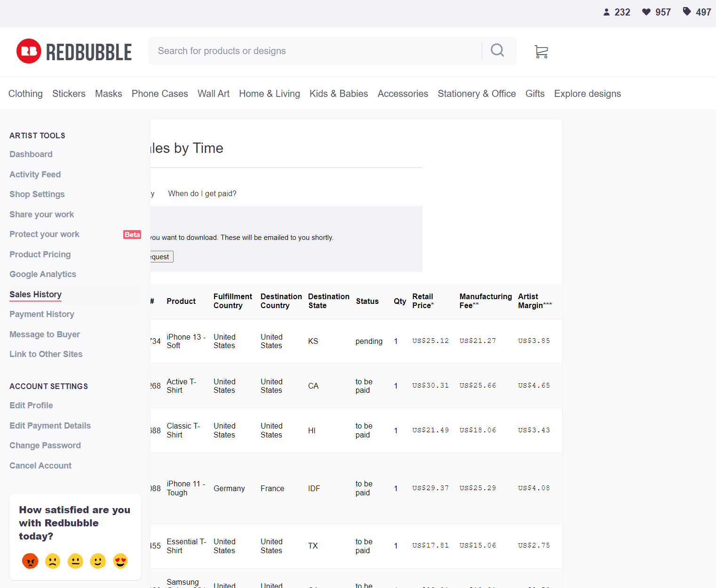Open Message to Buyer
Screen dimensions: 716x588
(45, 334)
